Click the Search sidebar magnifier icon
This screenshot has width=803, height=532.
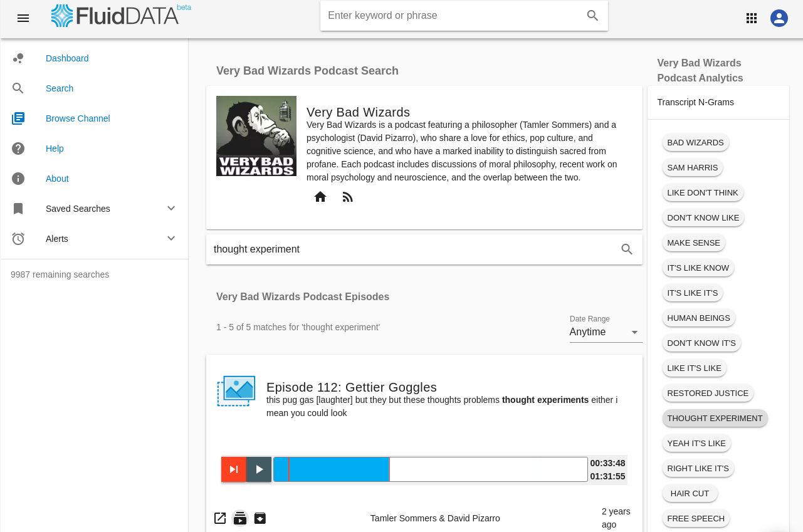pyautogui.click(x=18, y=88)
